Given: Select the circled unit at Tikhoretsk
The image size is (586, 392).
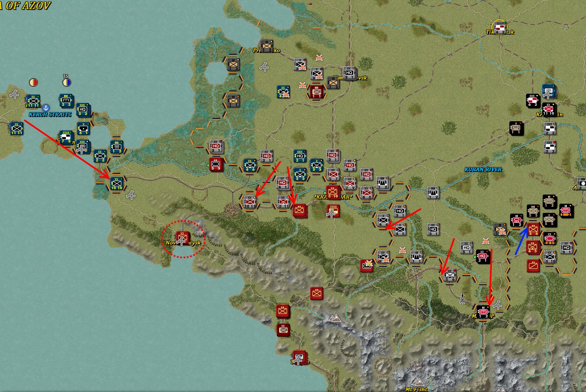Looking at the screenshot, I should 499,27.
